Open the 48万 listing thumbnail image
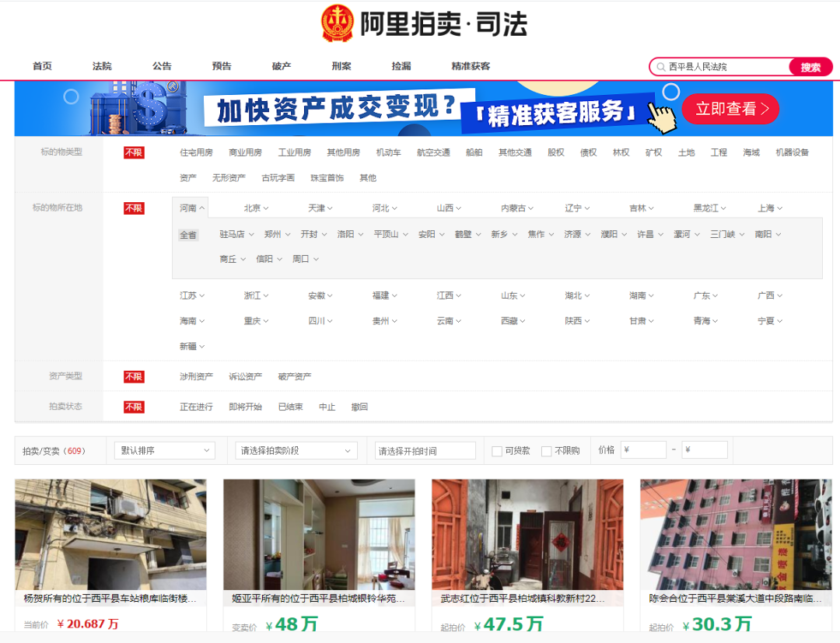The height and width of the screenshot is (643, 840). (x=319, y=535)
